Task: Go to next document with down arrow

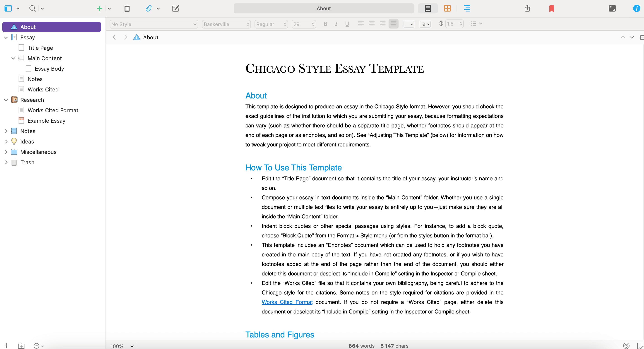Action: 632,38
